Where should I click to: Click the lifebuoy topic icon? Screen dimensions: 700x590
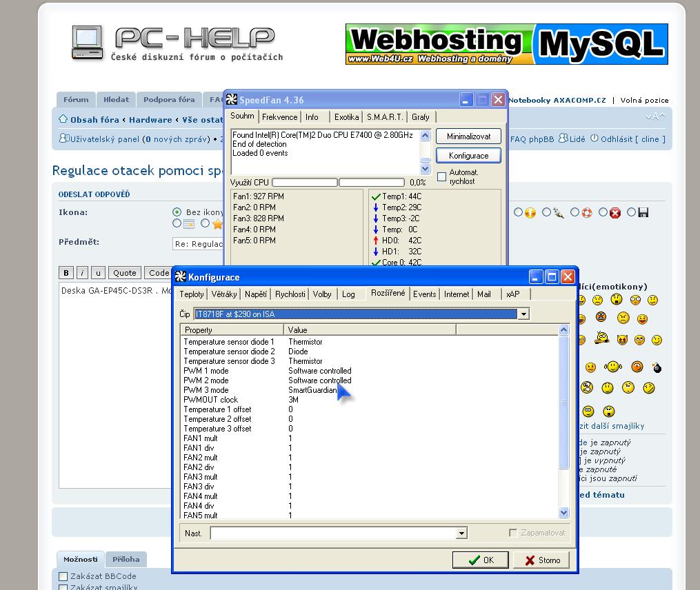click(x=587, y=213)
